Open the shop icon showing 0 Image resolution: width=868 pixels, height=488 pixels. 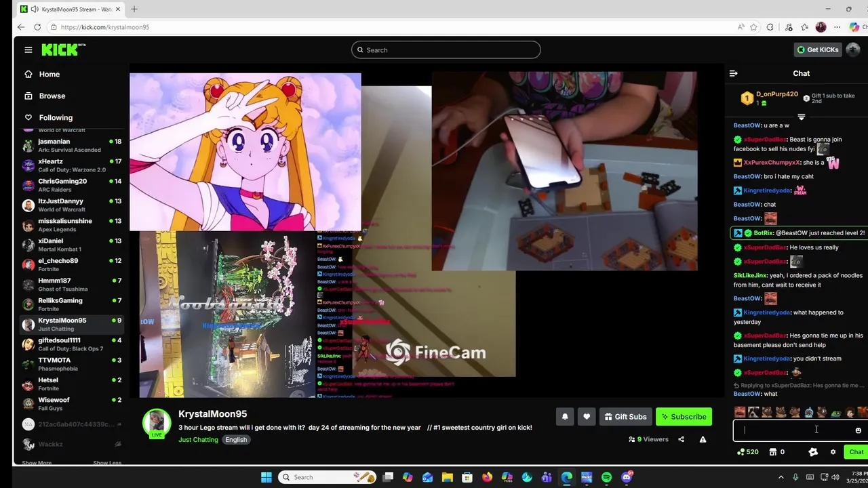(776, 452)
